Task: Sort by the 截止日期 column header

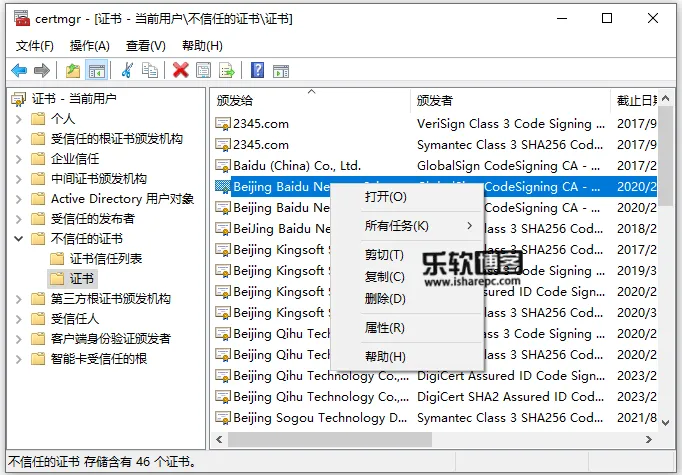Action: 635,101
